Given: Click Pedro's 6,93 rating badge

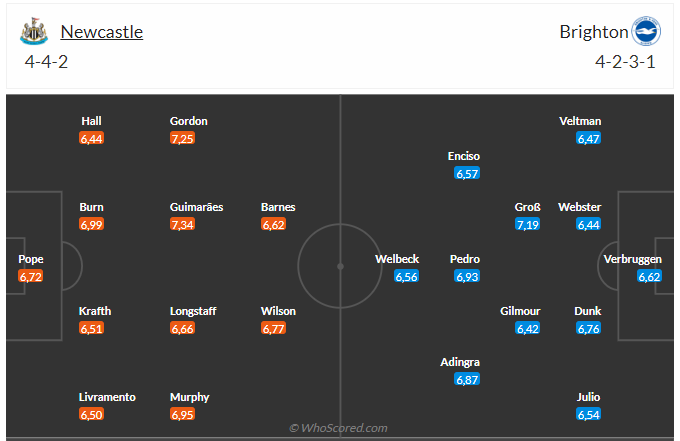Looking at the screenshot, I should (x=467, y=276).
